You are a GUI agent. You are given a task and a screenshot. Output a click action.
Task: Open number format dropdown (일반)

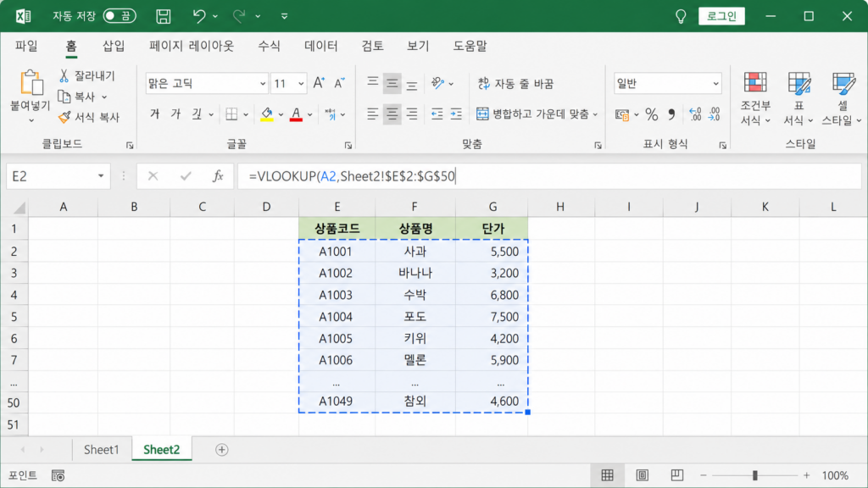[x=715, y=84]
